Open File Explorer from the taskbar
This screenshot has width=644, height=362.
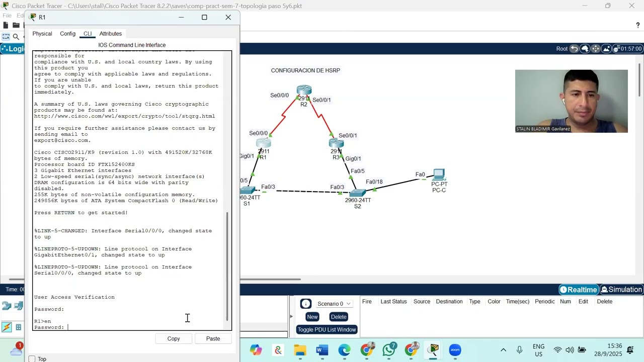[x=300, y=350]
